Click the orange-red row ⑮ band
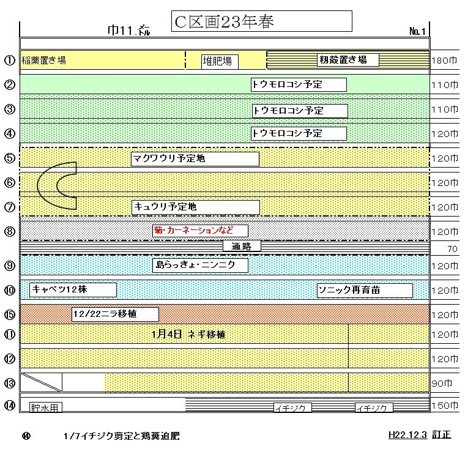This screenshot has width=476, height=468. 225,314
